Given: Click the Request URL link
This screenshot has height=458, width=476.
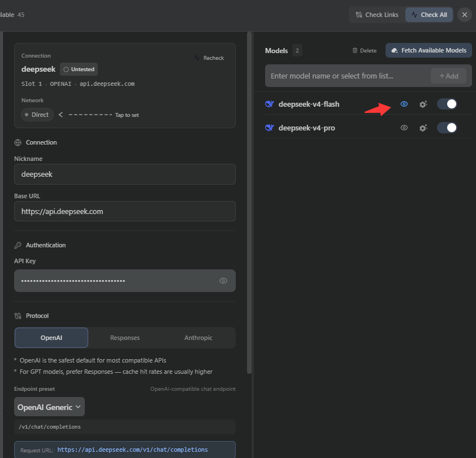Looking at the screenshot, I should point(132,450).
